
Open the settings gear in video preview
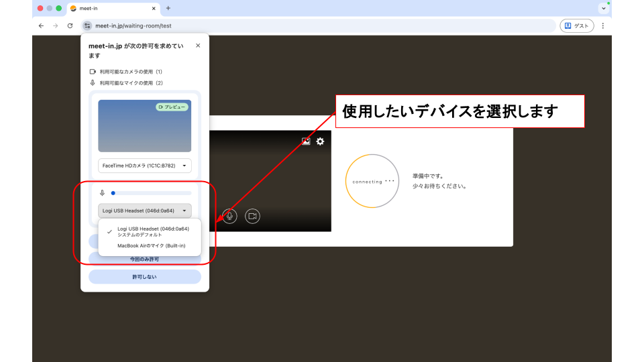(x=320, y=141)
